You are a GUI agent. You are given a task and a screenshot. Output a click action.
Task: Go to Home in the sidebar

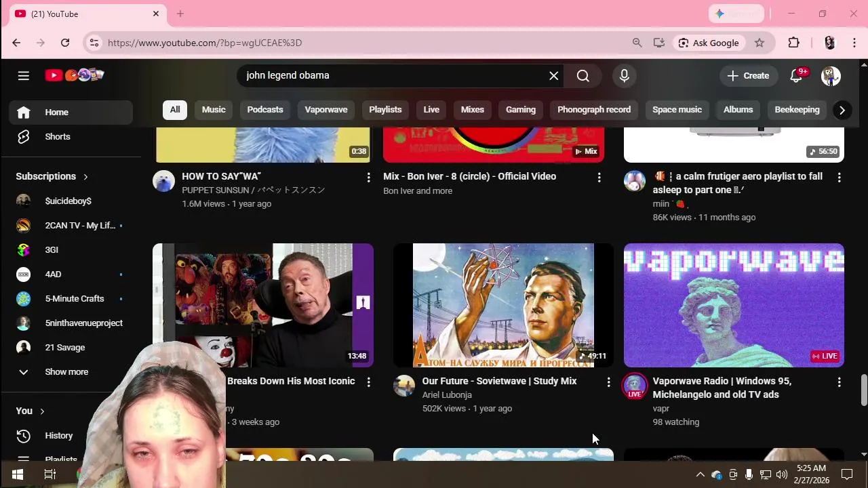pos(71,113)
